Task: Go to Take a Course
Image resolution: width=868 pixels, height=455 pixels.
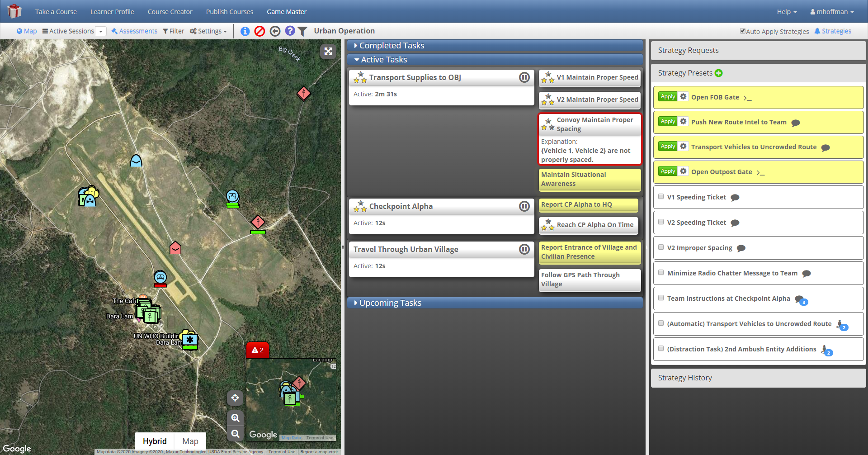Action: click(56, 12)
